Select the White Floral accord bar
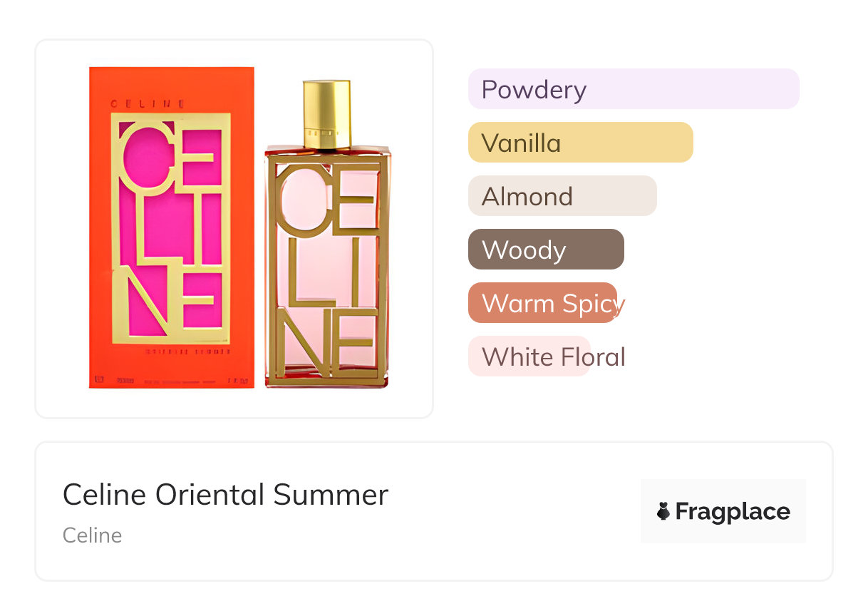This screenshot has width=868, height=616. [x=529, y=356]
